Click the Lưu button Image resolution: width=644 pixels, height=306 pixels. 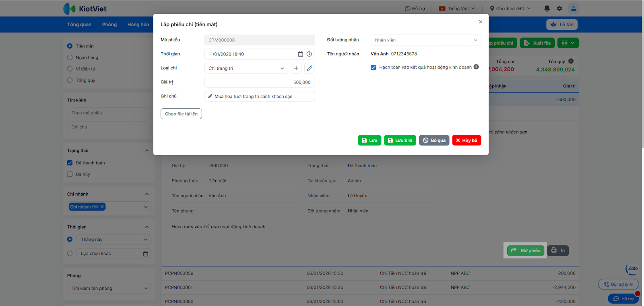369,140
